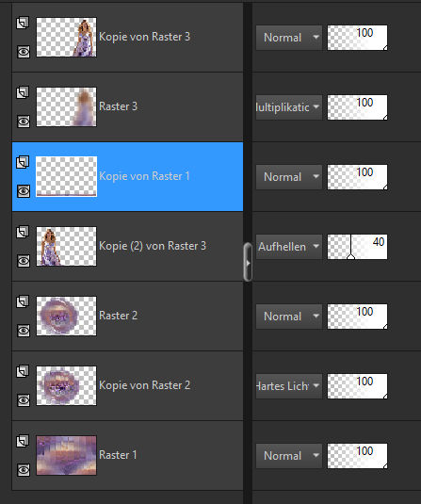
Task: Select layer name Raster 3
Action: click(119, 106)
